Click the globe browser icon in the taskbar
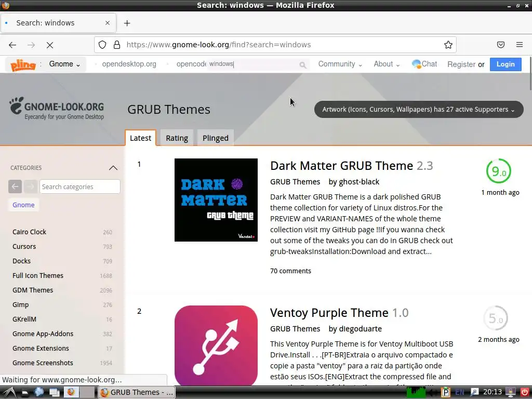The width and height of the screenshot is (532, 399). [38, 392]
